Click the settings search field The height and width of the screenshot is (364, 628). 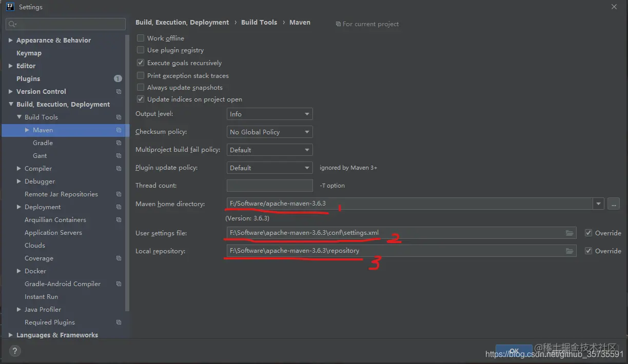66,24
